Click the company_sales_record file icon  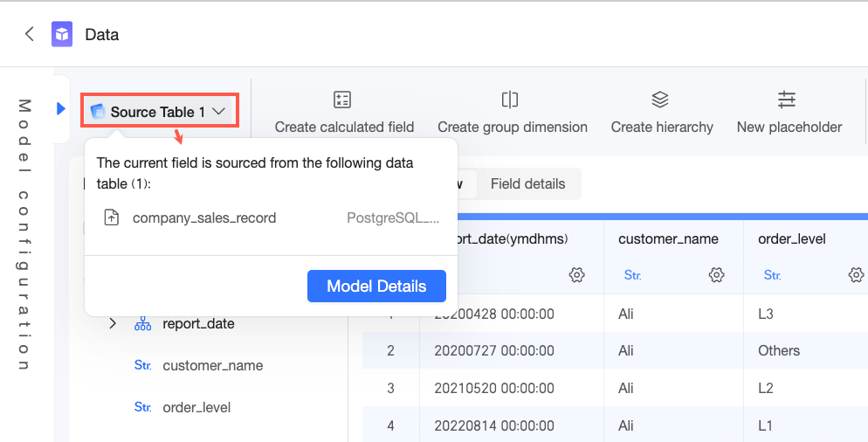[111, 218]
